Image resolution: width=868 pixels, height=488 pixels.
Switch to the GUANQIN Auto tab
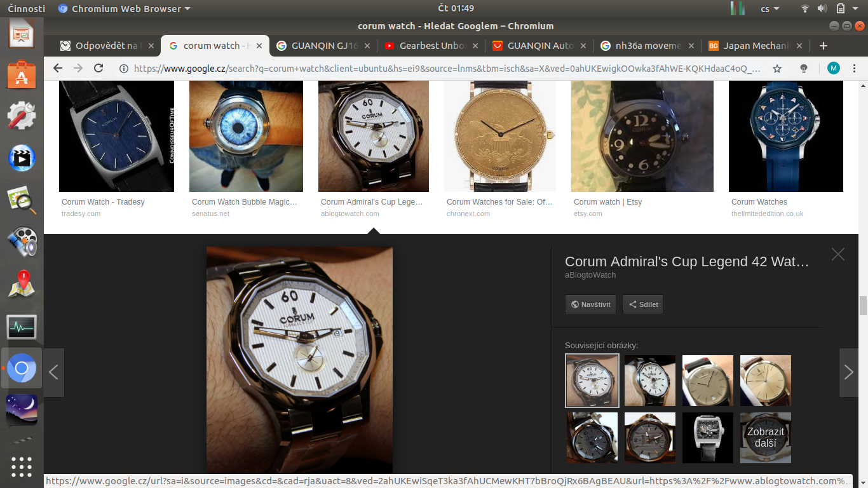point(539,46)
